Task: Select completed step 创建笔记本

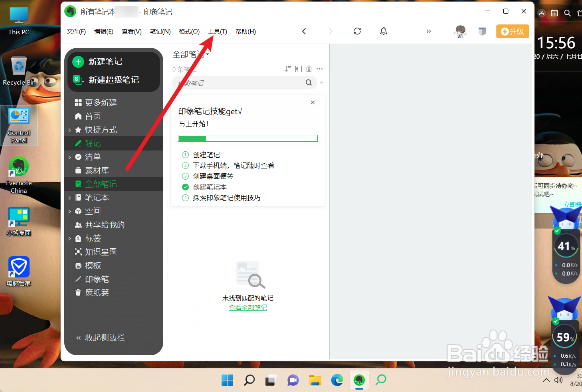Action: click(x=204, y=187)
